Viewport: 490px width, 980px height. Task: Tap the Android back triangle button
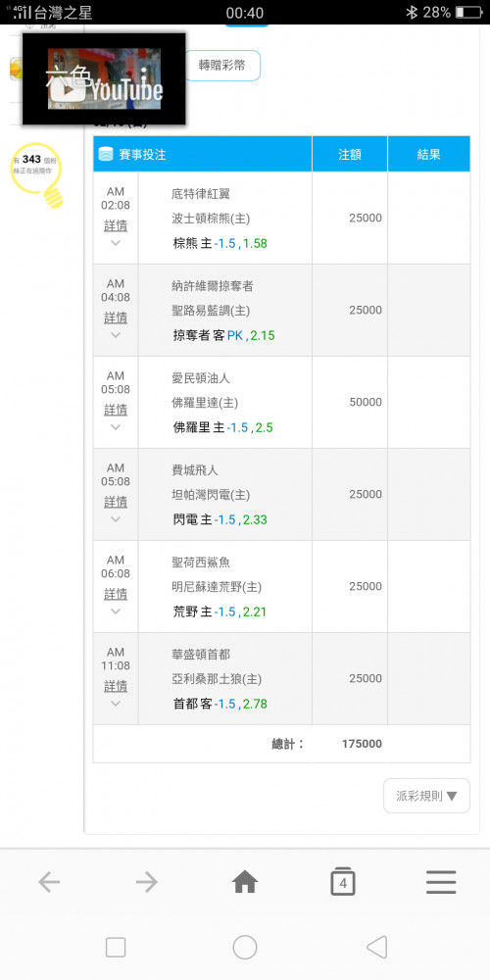pos(376,948)
